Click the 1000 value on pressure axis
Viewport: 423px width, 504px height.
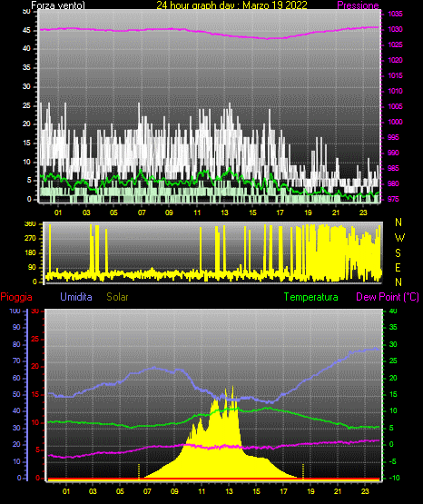(x=395, y=123)
